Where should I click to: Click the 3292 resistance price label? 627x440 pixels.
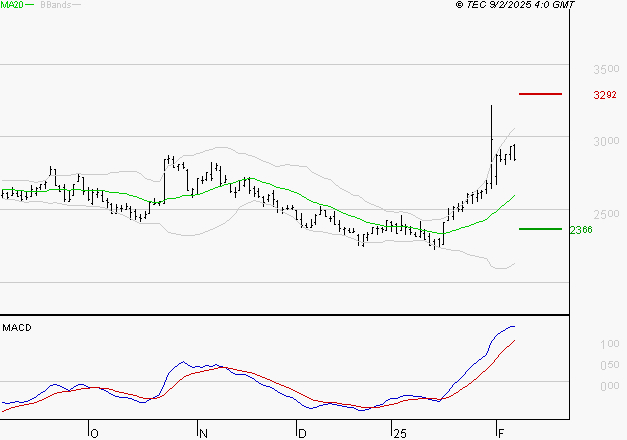pos(605,95)
